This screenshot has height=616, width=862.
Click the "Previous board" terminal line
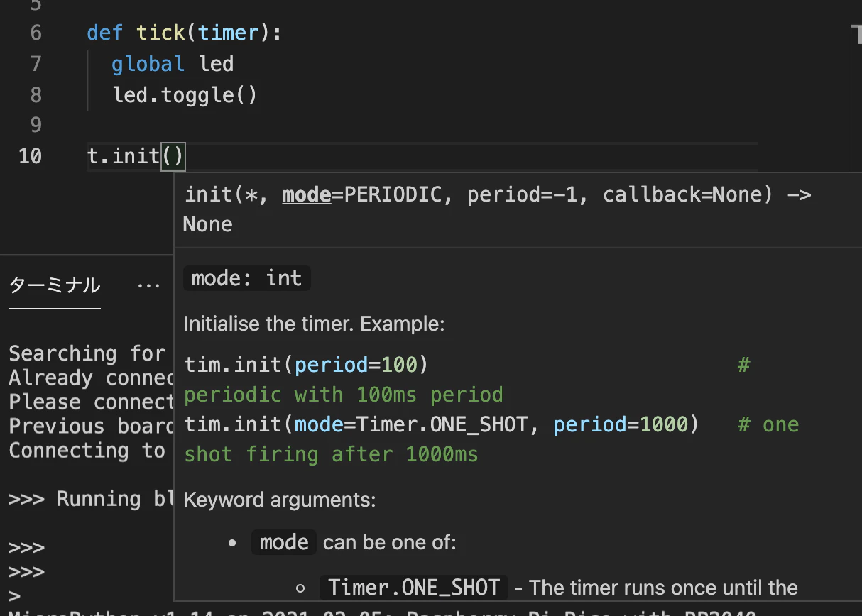tap(92, 426)
